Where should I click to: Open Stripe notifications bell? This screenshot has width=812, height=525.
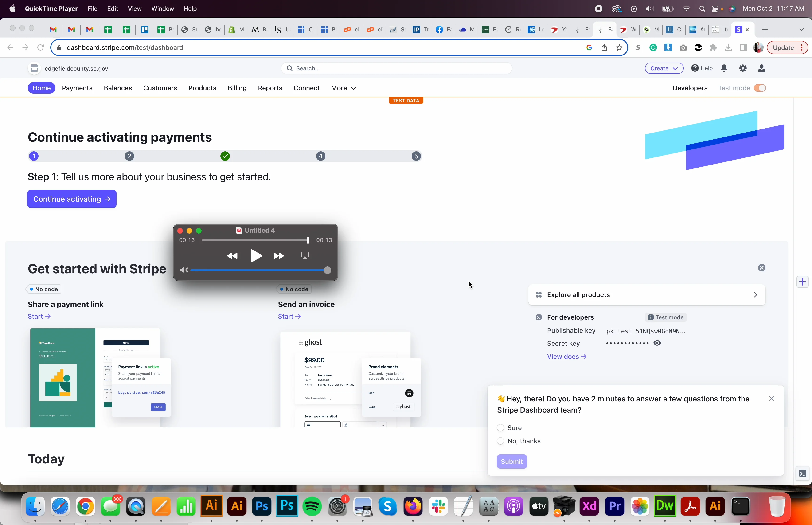click(x=724, y=68)
